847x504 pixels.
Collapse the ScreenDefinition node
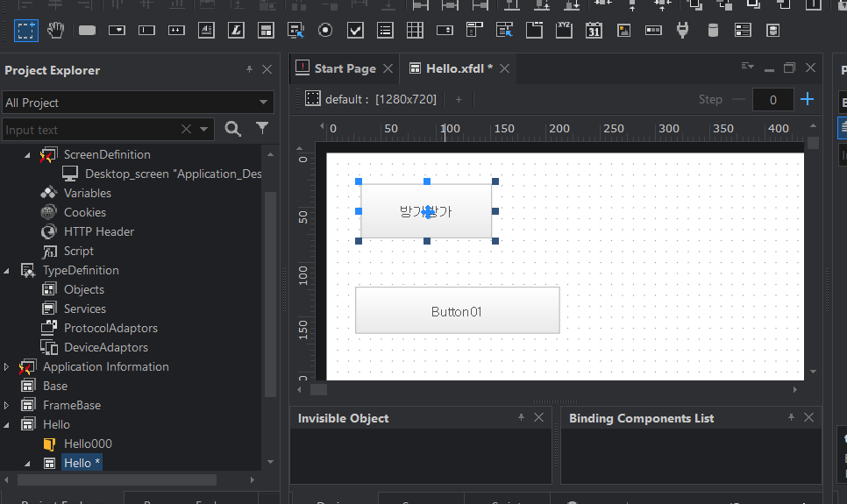tap(27, 155)
